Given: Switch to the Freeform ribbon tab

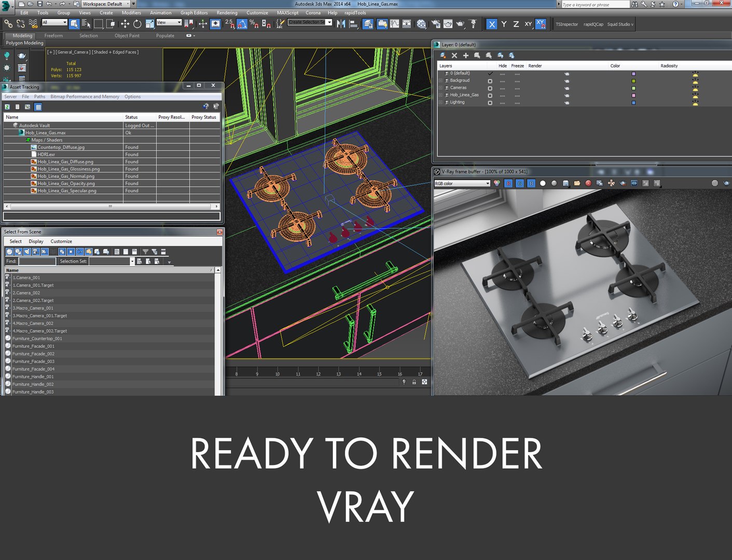Looking at the screenshot, I should click(53, 36).
